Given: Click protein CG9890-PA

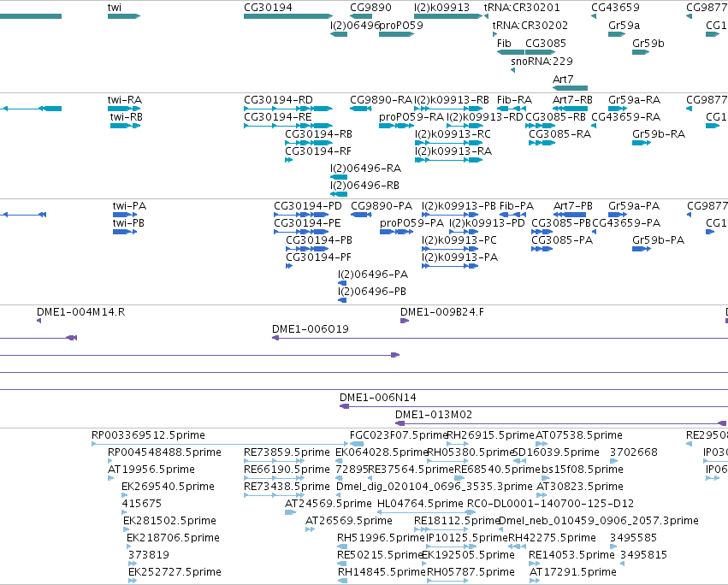Looking at the screenshot, I should click(361, 215).
